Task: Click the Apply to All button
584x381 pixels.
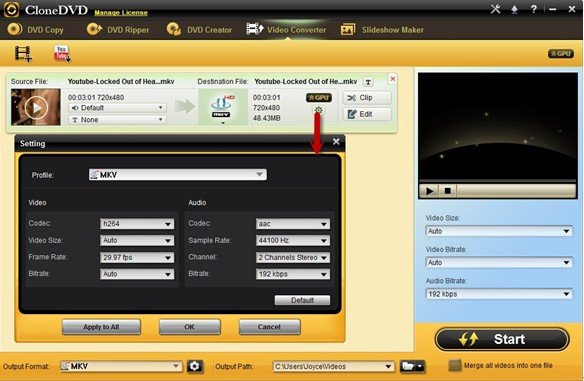Action: [101, 327]
